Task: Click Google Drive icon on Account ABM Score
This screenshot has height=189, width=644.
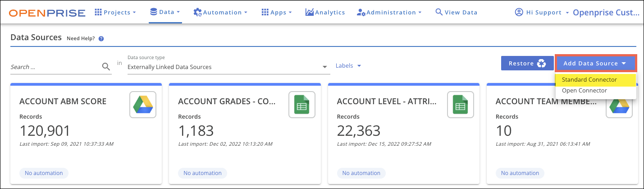Action: pyautogui.click(x=142, y=104)
